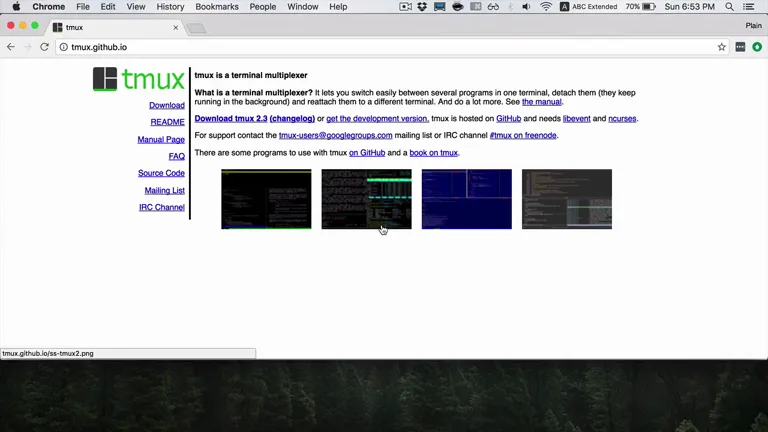Open the first black terminal screenshot thumbnail
Viewport: 768px width, 432px height.
[266, 199]
